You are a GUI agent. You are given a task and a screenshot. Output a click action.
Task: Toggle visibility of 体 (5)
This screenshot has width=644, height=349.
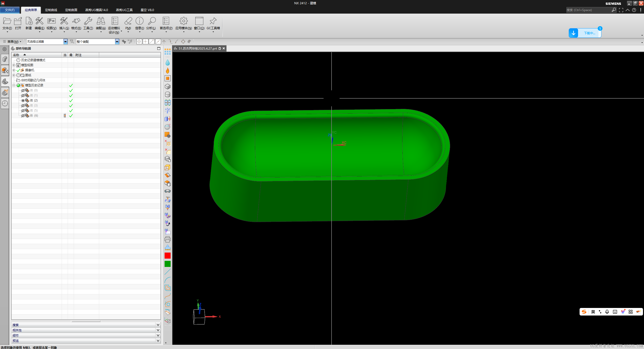(x=23, y=111)
